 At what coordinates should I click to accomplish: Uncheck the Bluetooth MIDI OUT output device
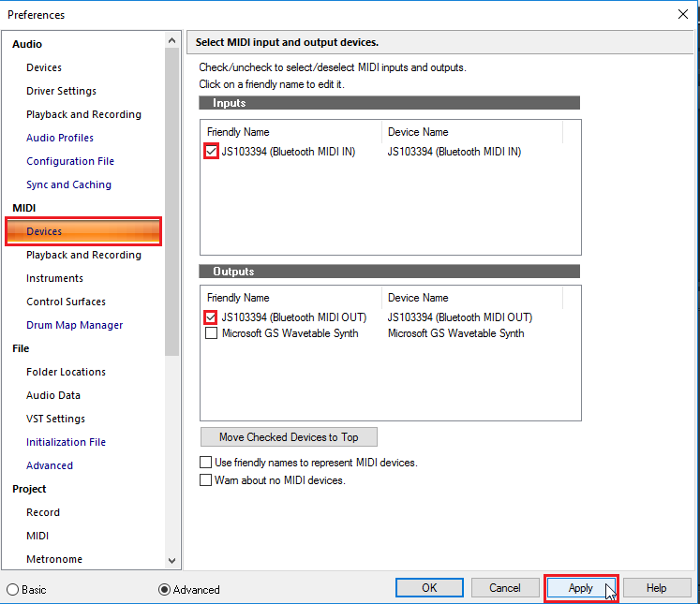212,317
